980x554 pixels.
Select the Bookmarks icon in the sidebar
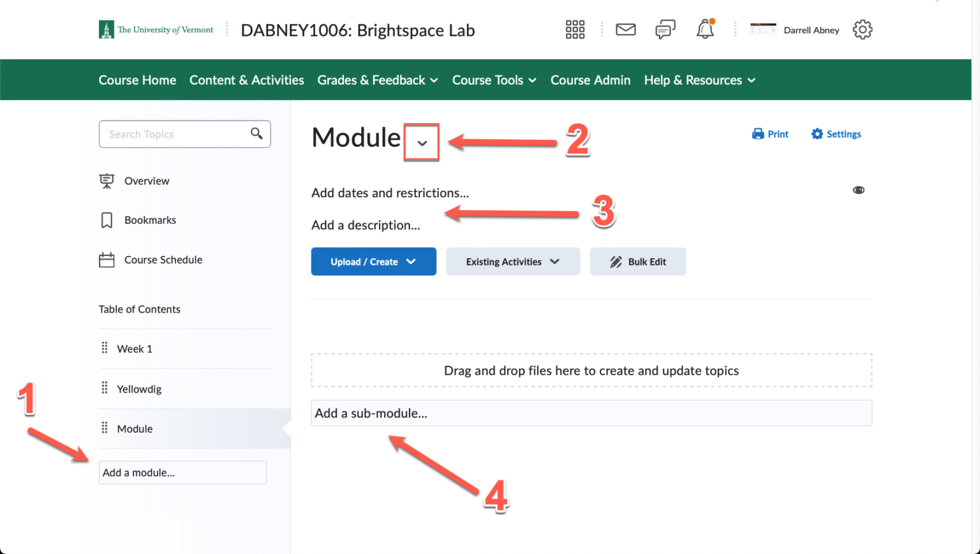tap(106, 220)
